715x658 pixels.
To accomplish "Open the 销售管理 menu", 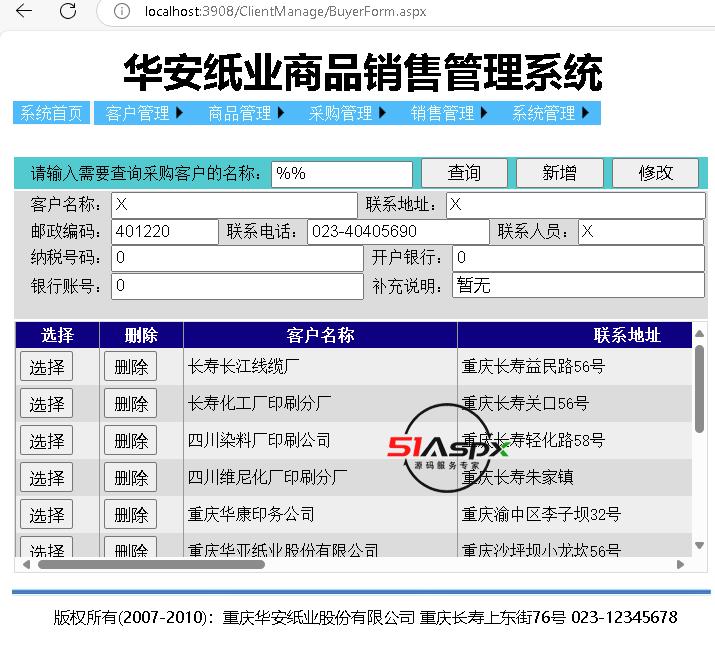I will point(450,113).
